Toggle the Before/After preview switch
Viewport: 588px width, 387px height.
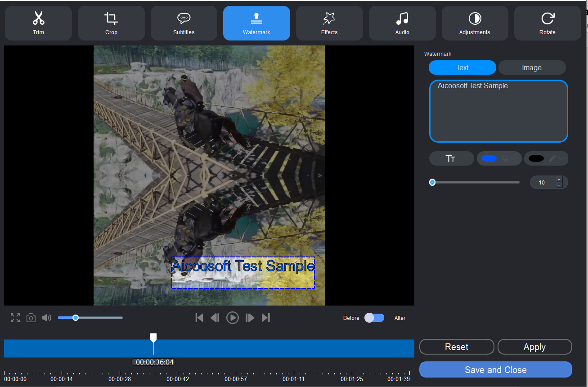tap(374, 318)
